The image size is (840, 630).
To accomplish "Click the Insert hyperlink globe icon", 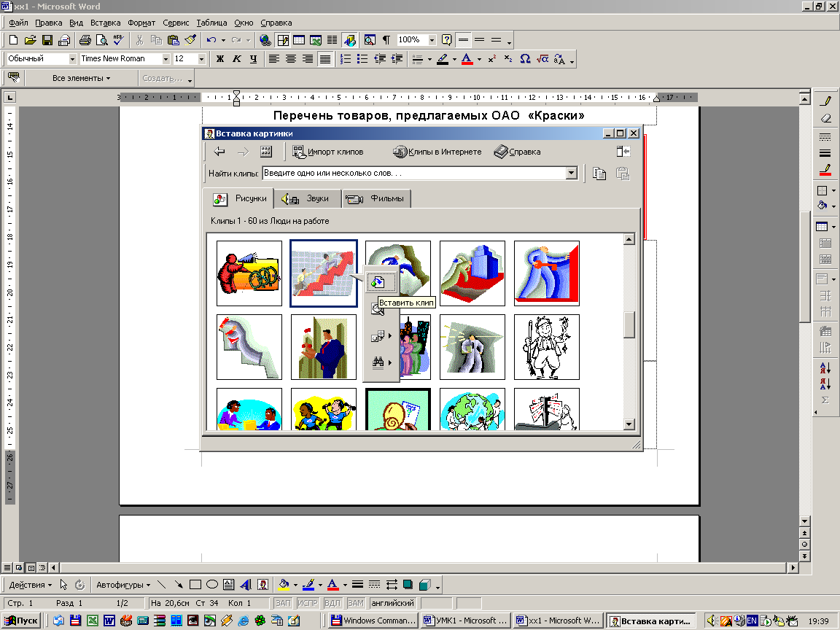I will point(265,39).
